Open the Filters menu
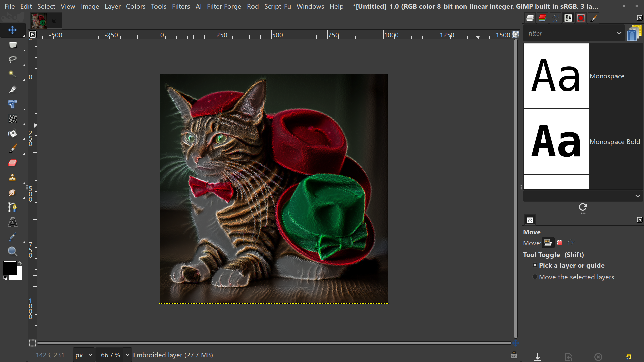 [x=181, y=6]
